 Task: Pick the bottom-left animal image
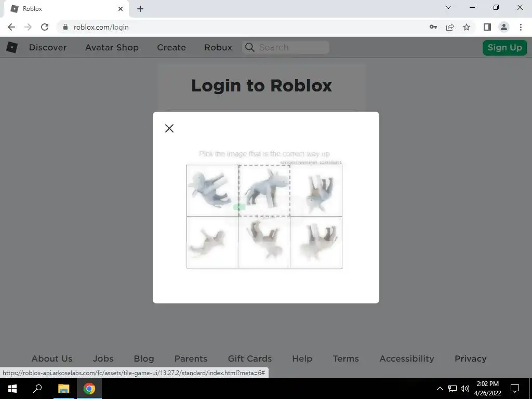212,242
